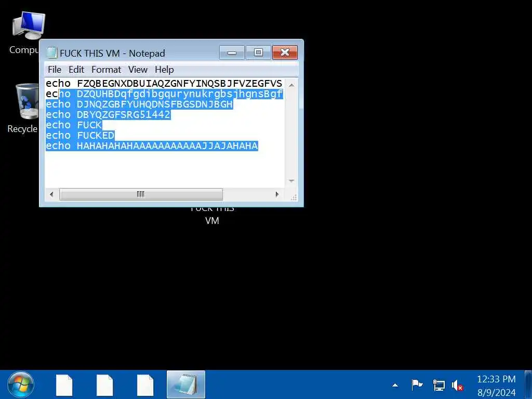Click the Notepad taskbar button

click(186, 385)
